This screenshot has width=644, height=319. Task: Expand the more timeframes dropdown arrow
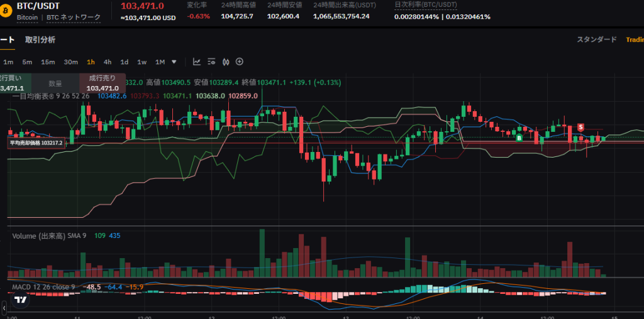(x=174, y=62)
